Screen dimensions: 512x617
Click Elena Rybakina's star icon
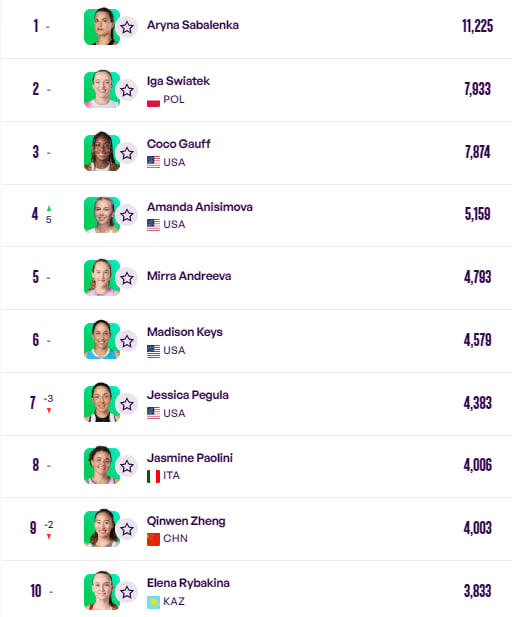[x=127, y=593]
